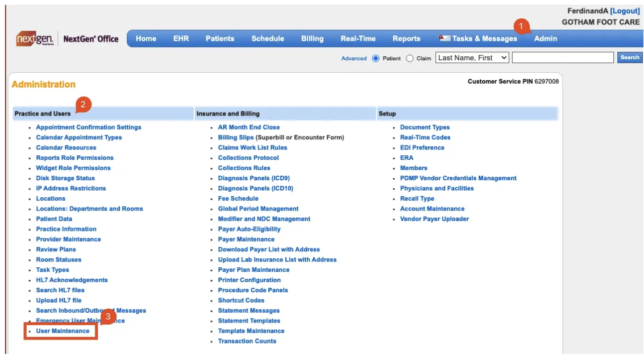Image resolution: width=644 pixels, height=356 pixels.
Task: Open Widget Role Permissions
Action: pos(73,168)
